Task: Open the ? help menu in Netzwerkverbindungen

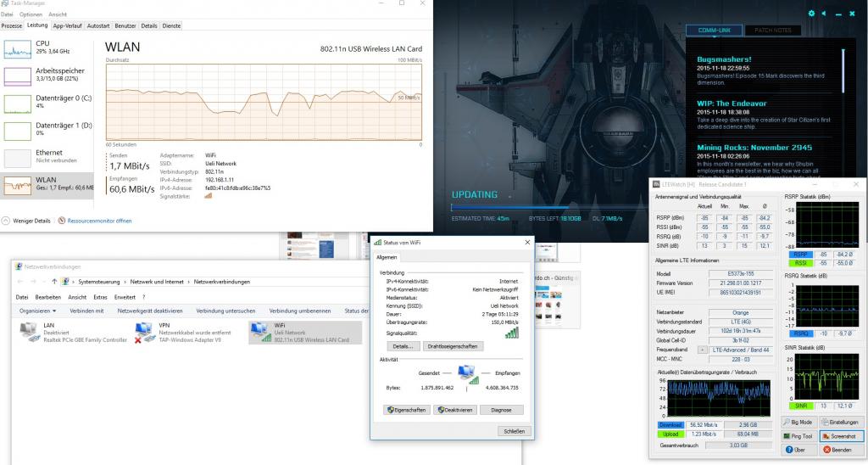Action: (x=143, y=297)
